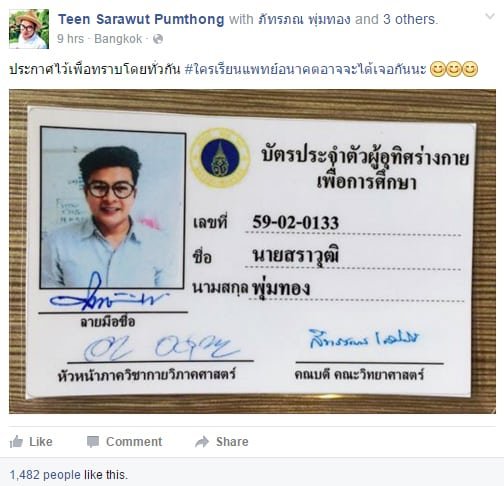
Task: Open tagged friend ภัทรภณ พุ่มทอง profile
Action: click(304, 19)
